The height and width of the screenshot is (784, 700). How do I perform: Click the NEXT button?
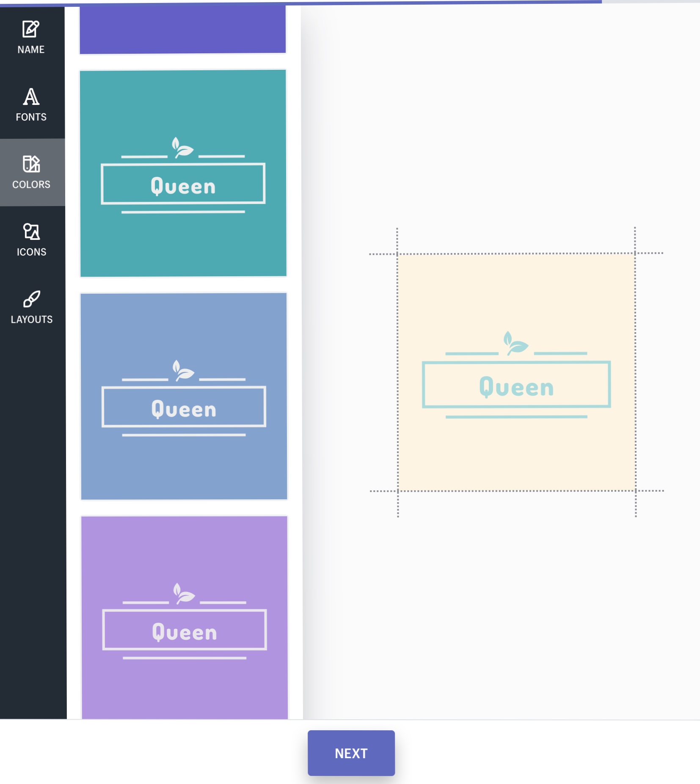coord(351,753)
